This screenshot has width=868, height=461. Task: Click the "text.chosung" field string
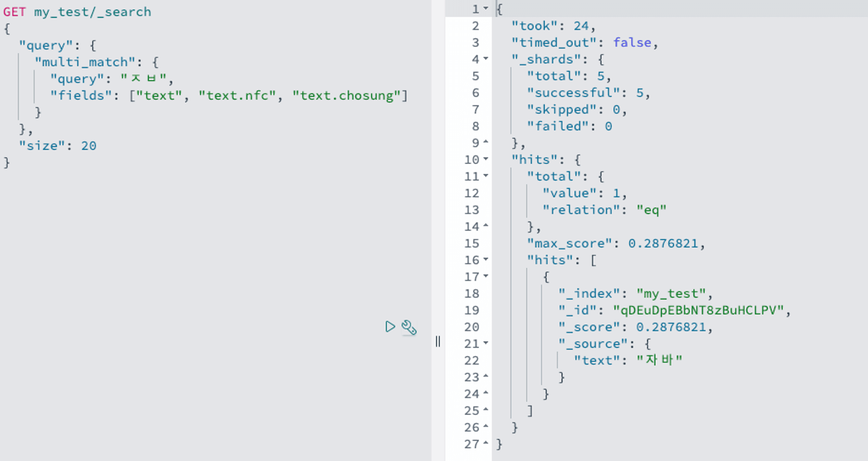(346, 95)
